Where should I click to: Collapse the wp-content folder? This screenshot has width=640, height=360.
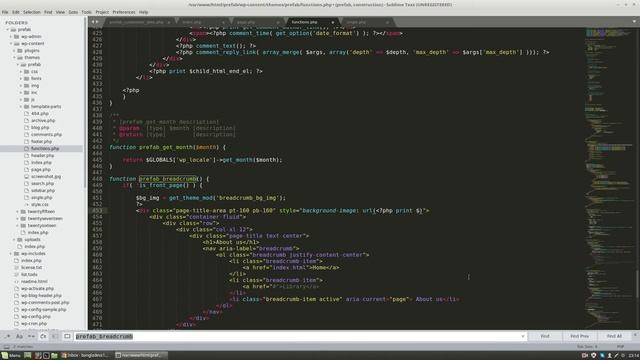[11, 44]
